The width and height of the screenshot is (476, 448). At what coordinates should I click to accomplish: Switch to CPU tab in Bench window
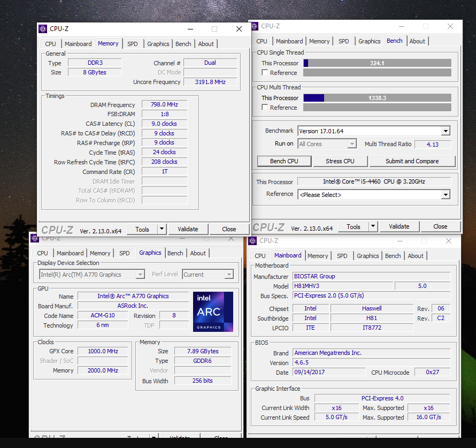click(x=262, y=41)
